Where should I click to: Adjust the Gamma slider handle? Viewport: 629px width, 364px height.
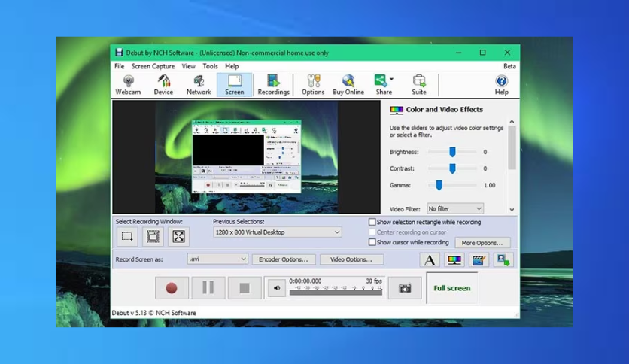pos(439,185)
